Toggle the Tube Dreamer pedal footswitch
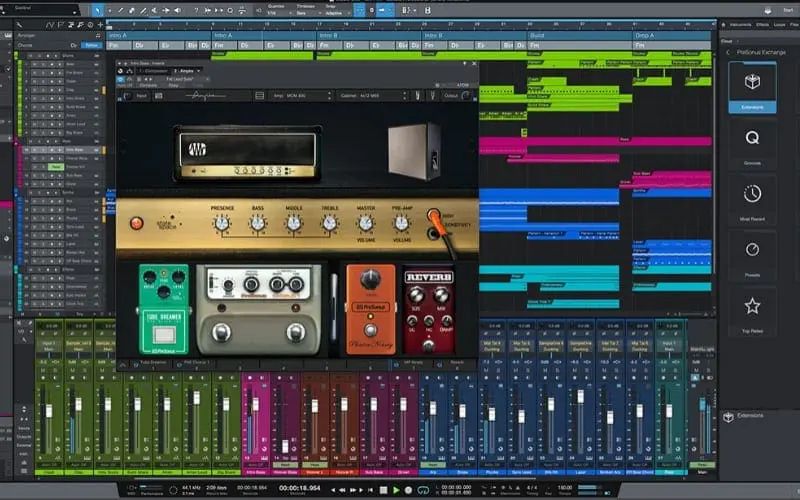Screen dimensions: 800x500 point(164,335)
